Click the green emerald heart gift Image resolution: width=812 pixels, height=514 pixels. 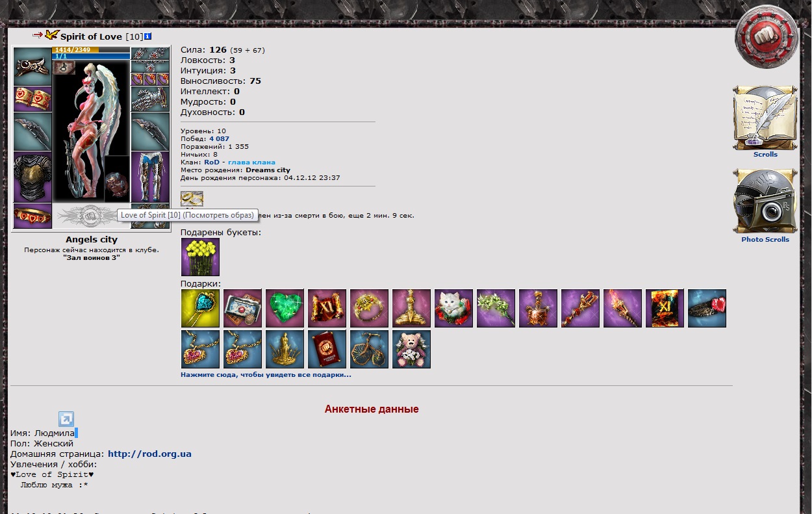tap(285, 308)
